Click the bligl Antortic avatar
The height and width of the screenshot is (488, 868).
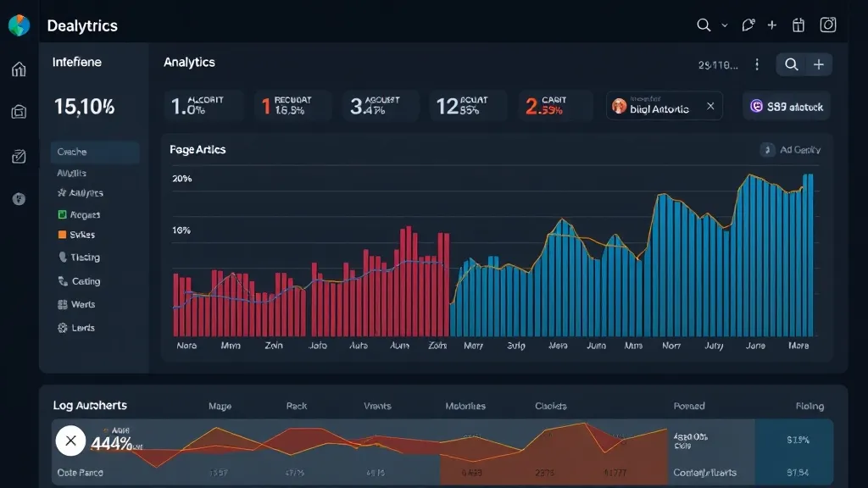click(619, 106)
